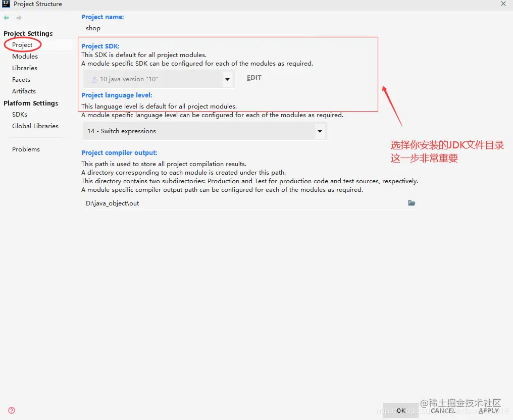Open the SDK combo box showing java version 10
This screenshot has width=513, height=420.
159,79
